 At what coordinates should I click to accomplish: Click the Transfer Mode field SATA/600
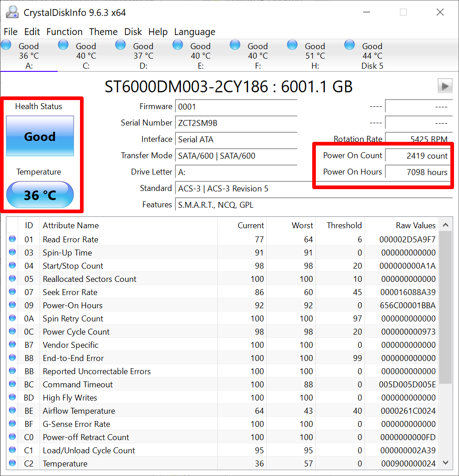pos(236,156)
